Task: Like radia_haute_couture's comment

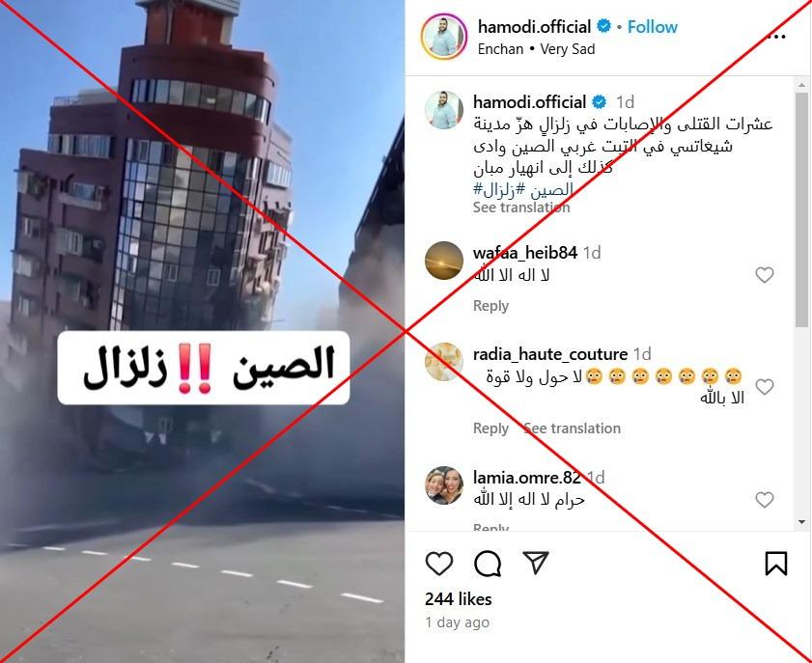Action: (x=765, y=387)
